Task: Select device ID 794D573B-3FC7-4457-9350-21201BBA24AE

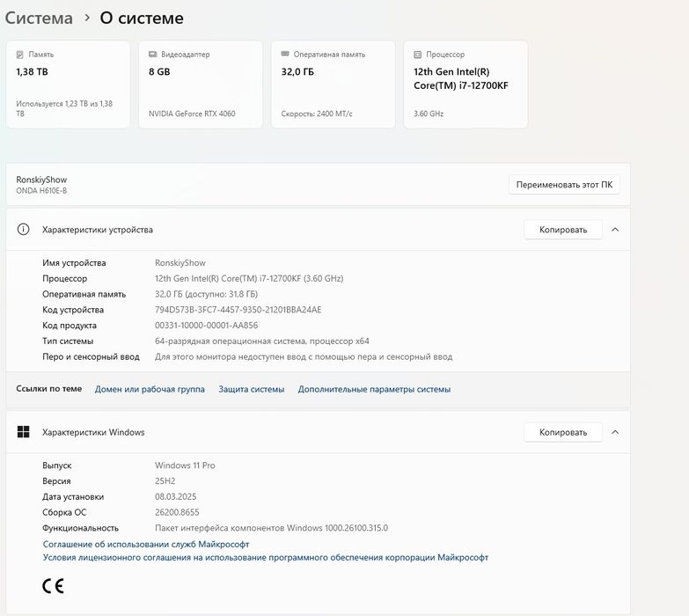Action: pyautogui.click(x=238, y=310)
